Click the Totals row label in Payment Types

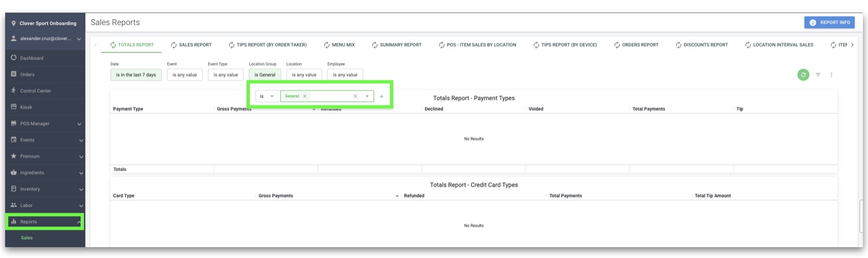point(120,170)
